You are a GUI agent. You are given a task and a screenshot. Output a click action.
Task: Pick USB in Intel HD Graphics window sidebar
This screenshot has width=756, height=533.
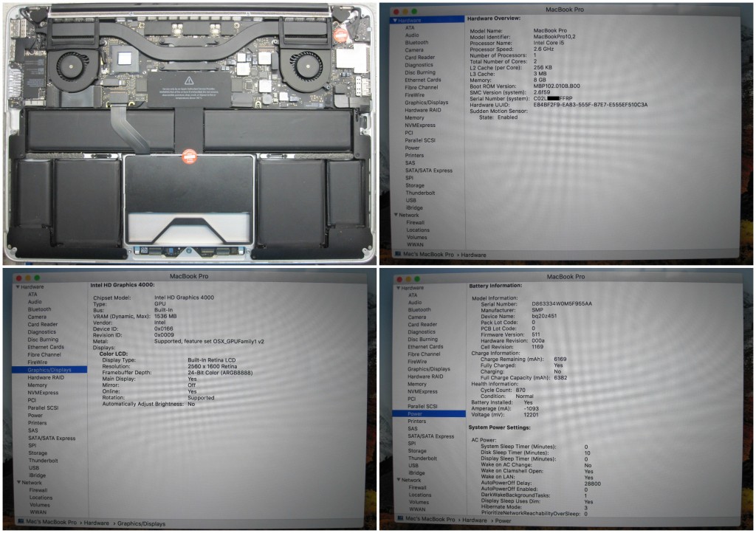click(x=34, y=467)
